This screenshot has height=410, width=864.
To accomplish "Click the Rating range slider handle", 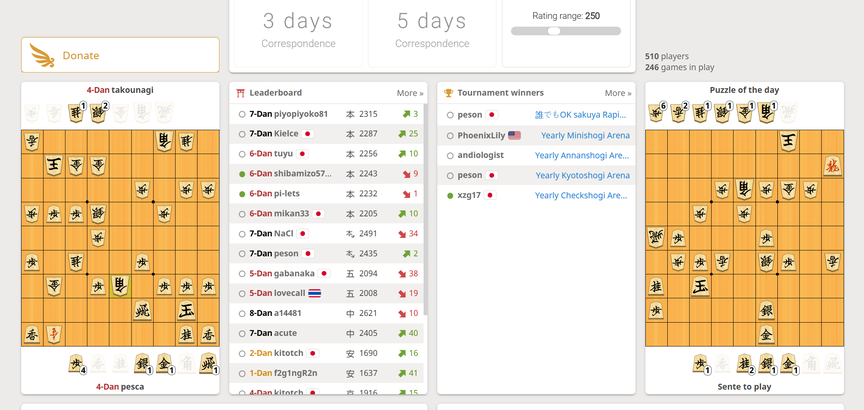I will click(554, 31).
